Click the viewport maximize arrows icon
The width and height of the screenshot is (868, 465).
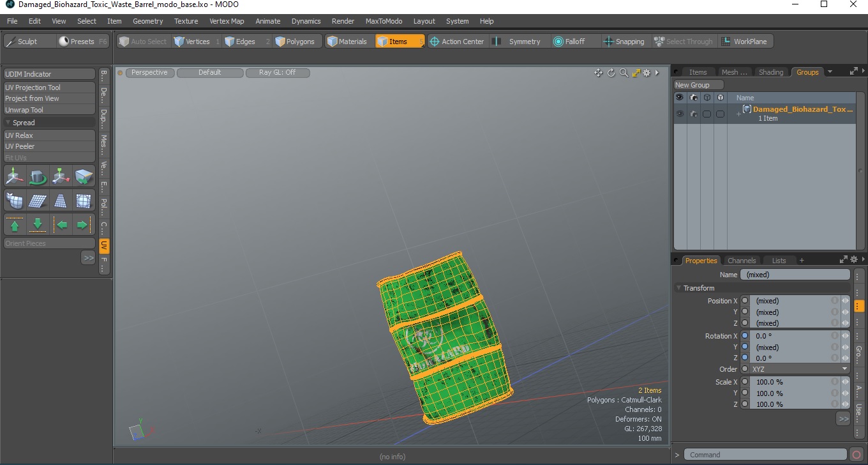pyautogui.click(x=636, y=73)
